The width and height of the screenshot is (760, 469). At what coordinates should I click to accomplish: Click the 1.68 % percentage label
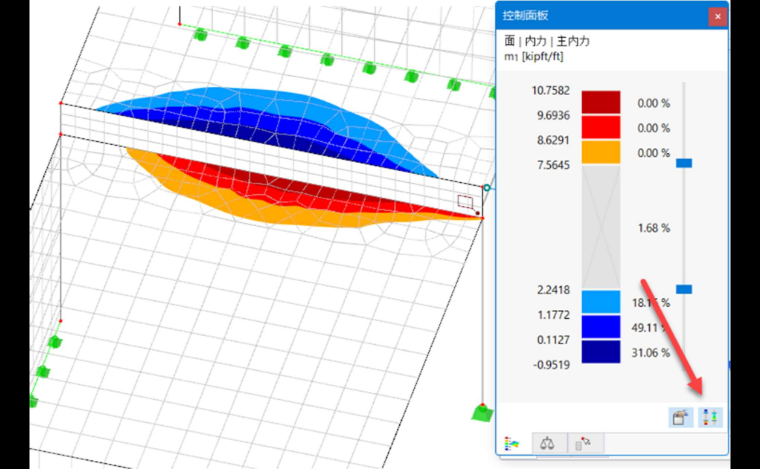[654, 228]
